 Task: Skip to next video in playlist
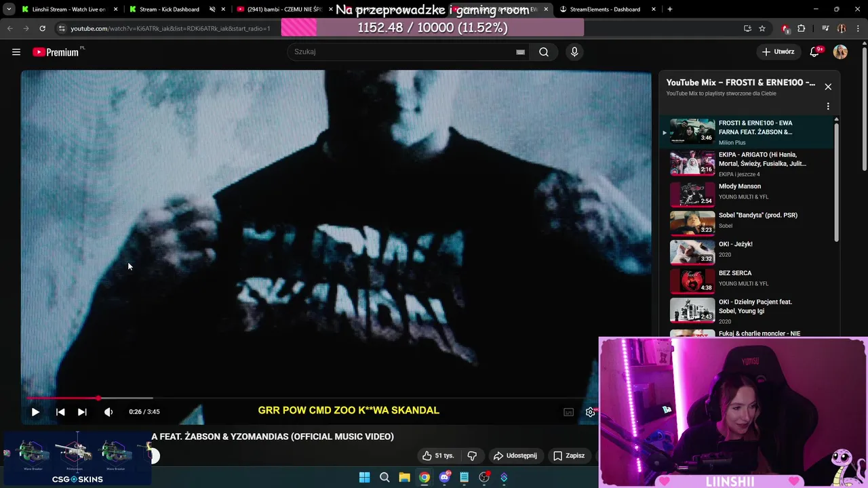82,411
